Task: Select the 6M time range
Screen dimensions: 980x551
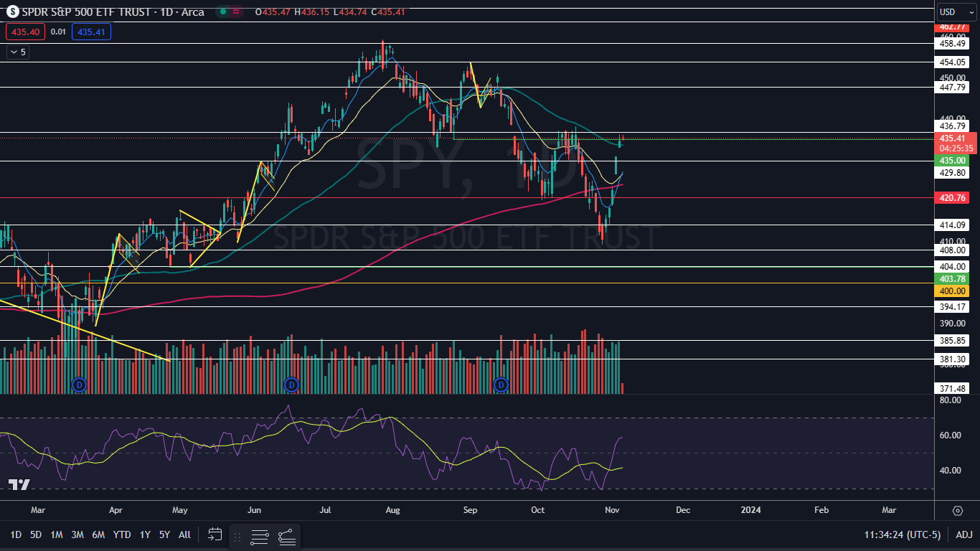Action: [98, 534]
